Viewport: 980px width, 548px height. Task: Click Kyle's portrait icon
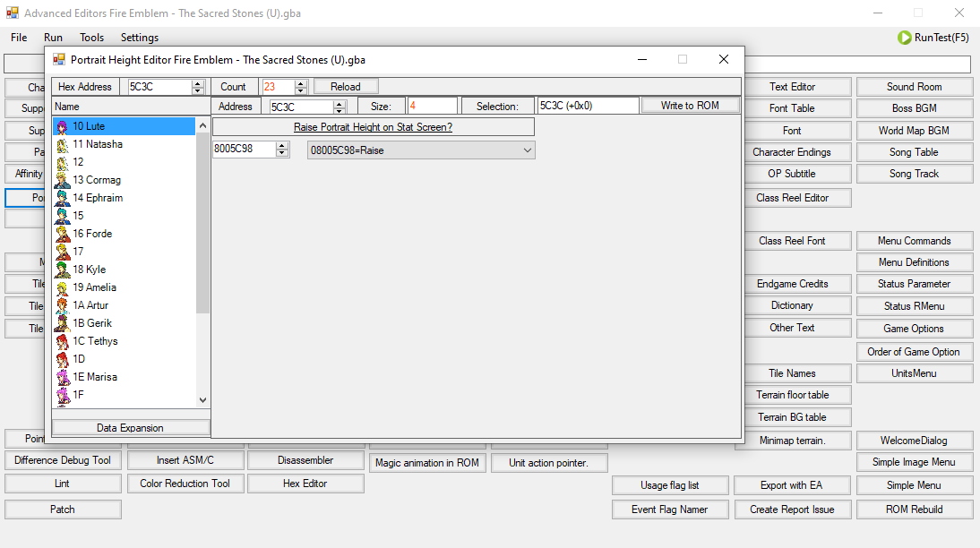pyautogui.click(x=62, y=270)
